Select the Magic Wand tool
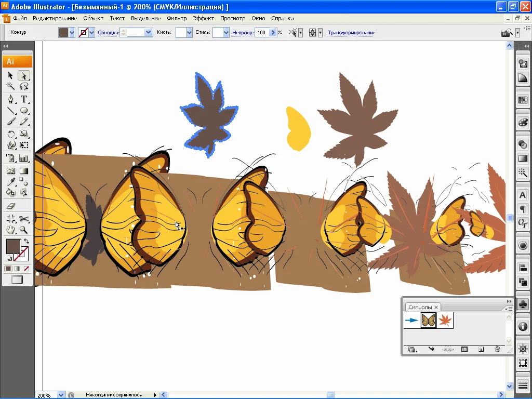Screen dimensions: 532x399 (10, 86)
